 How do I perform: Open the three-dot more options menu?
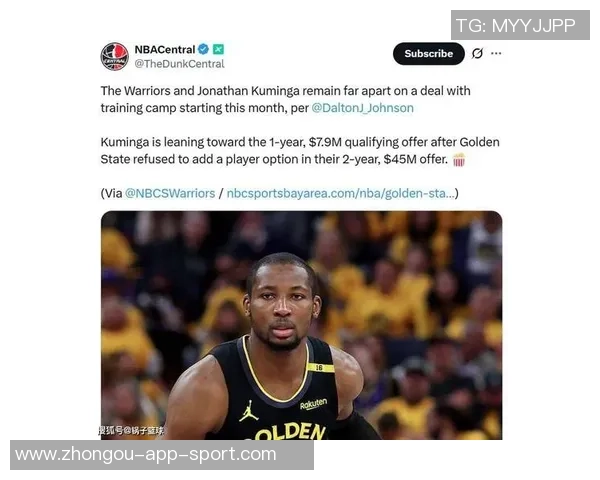coord(496,53)
